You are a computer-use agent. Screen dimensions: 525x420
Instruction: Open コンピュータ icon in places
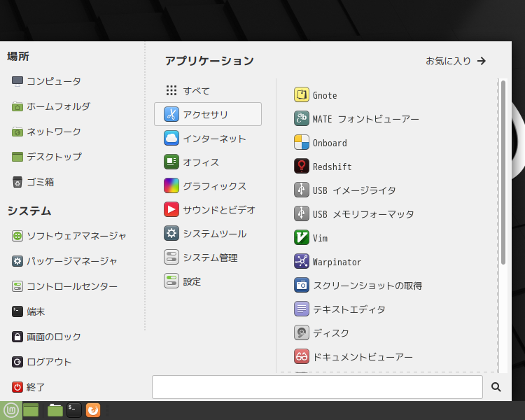(x=17, y=81)
